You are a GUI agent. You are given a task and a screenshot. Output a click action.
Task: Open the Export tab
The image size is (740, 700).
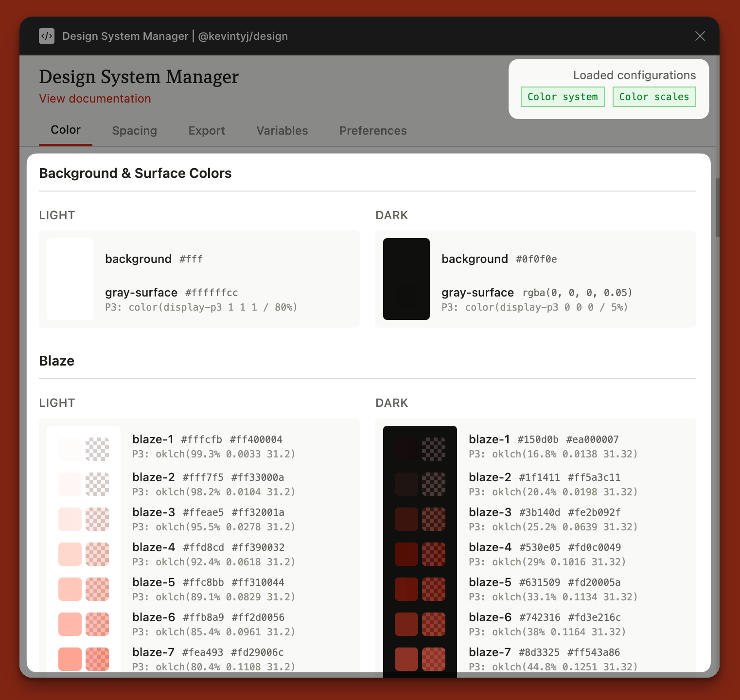coord(207,131)
